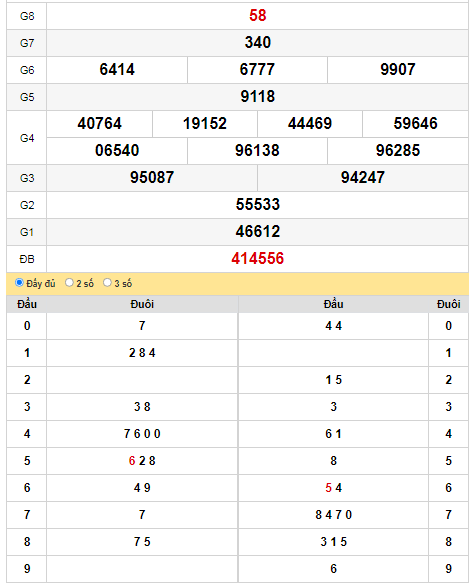Click the G6 number 6414
The height and width of the screenshot is (587, 473).
coord(117,70)
